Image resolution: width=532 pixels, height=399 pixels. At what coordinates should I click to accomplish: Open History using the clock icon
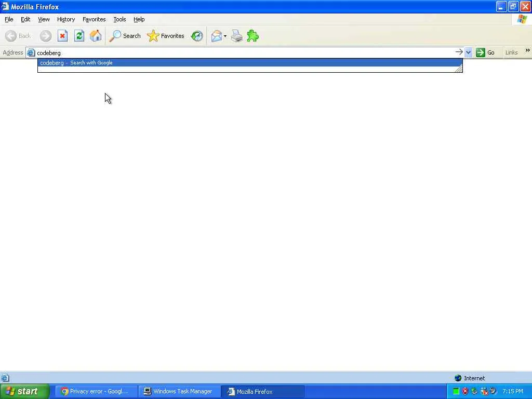click(x=197, y=36)
